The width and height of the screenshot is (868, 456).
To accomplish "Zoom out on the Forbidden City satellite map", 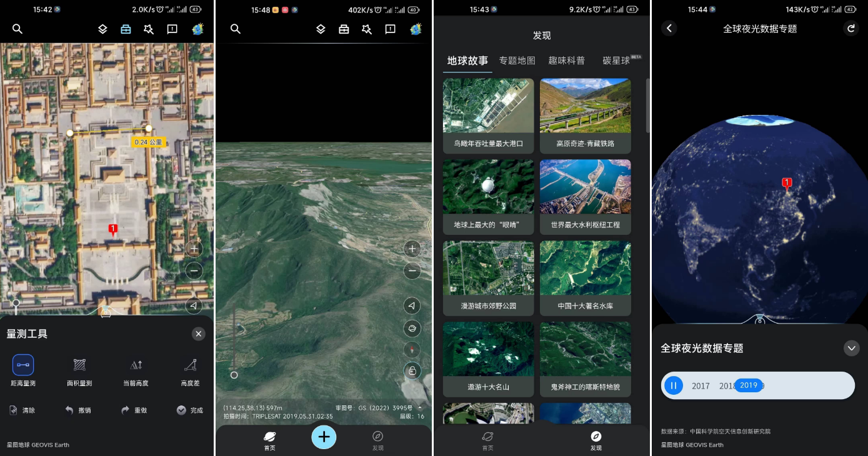I will [x=194, y=270].
